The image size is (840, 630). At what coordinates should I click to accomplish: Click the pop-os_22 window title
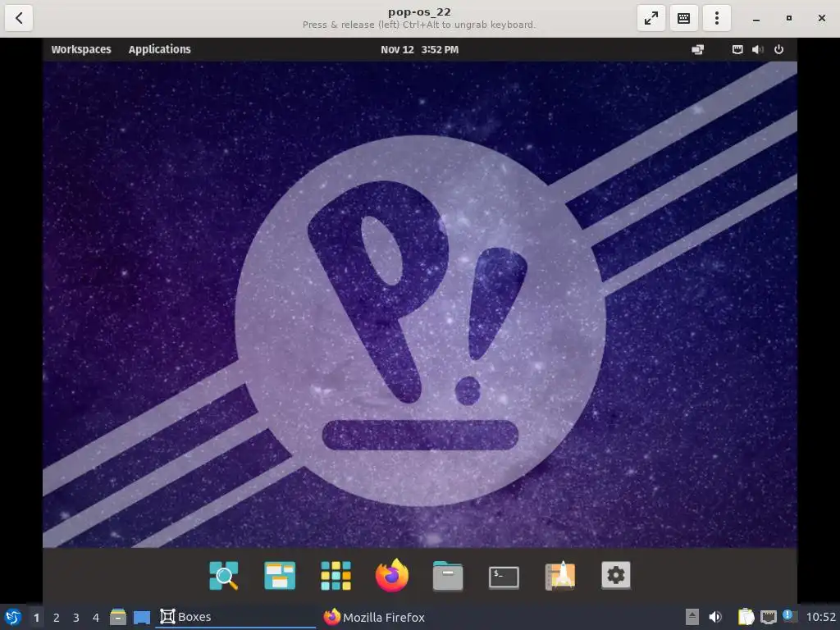[419, 11]
